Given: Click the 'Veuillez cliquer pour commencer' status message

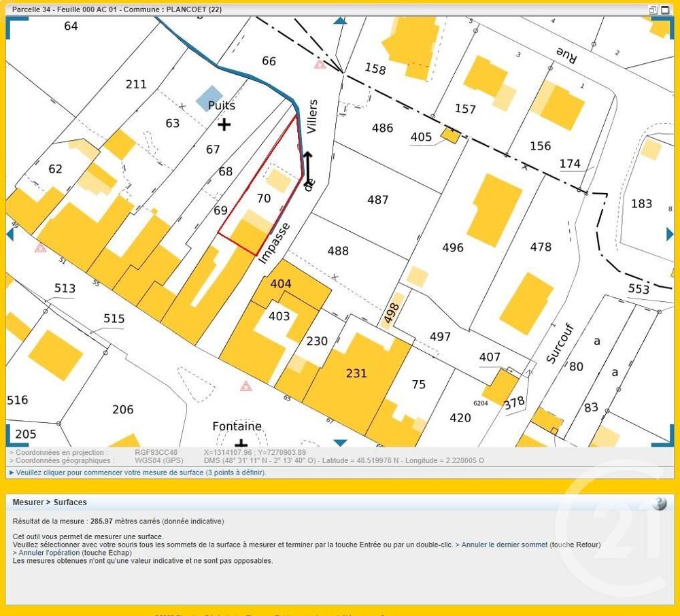Looking at the screenshot, I should click(x=140, y=473).
